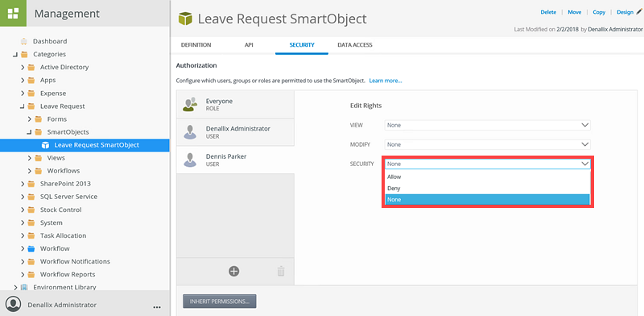Open the MODIFY rights dropdown

point(488,144)
